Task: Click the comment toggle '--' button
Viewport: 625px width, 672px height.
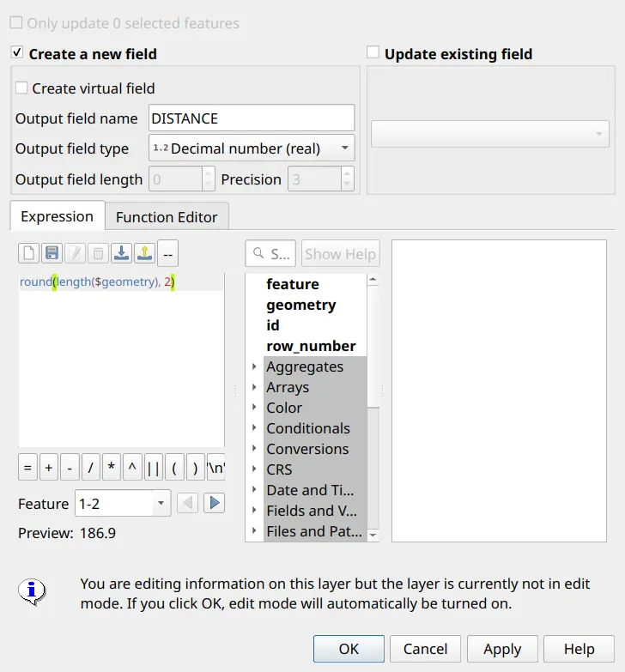Action: (168, 253)
